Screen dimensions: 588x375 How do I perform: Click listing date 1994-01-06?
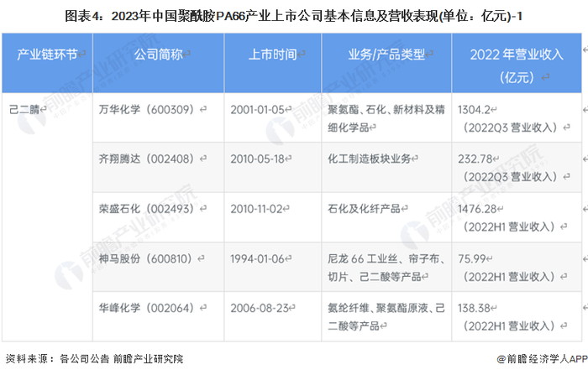coord(258,258)
